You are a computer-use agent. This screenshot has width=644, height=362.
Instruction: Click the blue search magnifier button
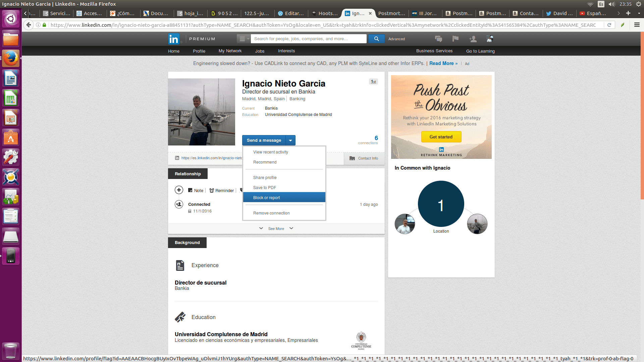coord(376,39)
